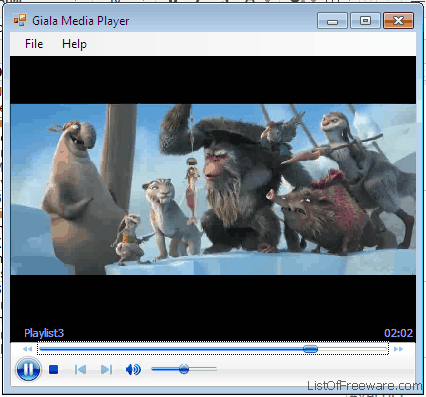Screen dimensions: 426x397
Task: Open the Help menu
Action: pyautogui.click(x=74, y=44)
